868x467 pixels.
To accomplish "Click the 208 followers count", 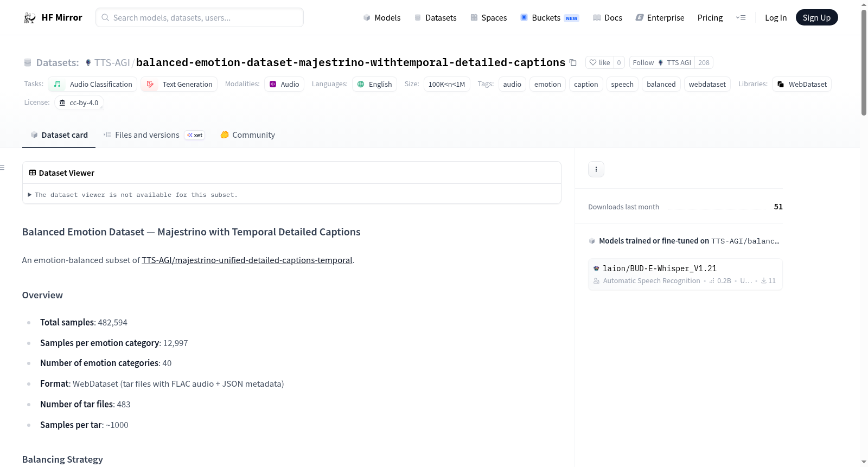I will [x=704, y=62].
